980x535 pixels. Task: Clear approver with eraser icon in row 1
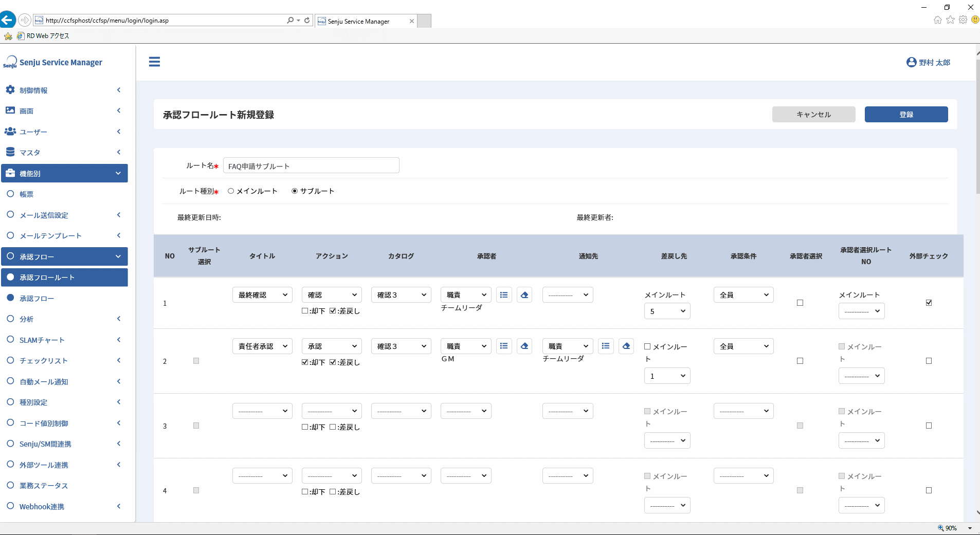524,295
